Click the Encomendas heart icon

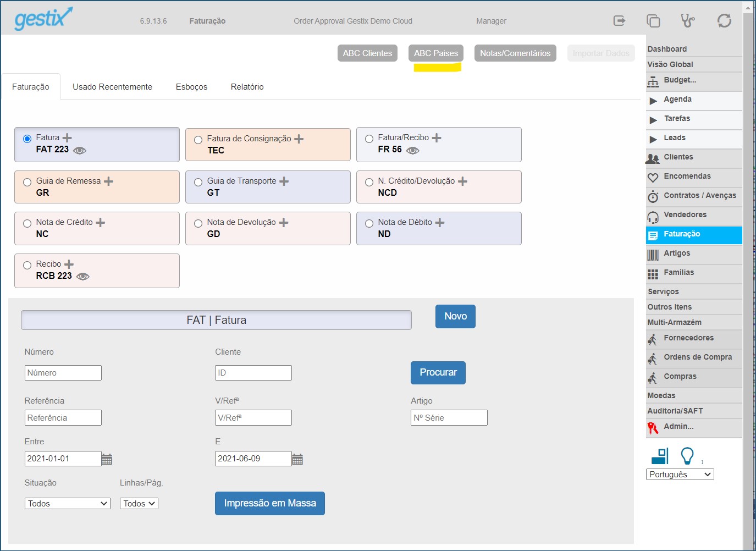(x=653, y=178)
